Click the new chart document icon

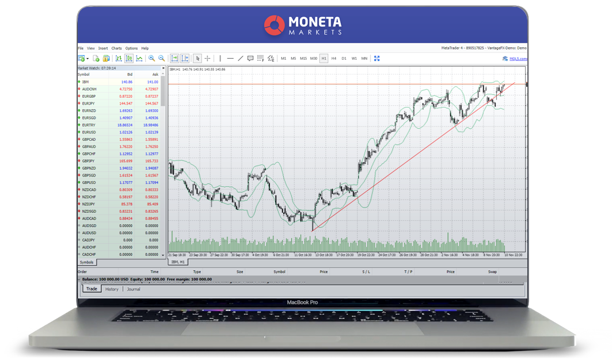[96, 59]
